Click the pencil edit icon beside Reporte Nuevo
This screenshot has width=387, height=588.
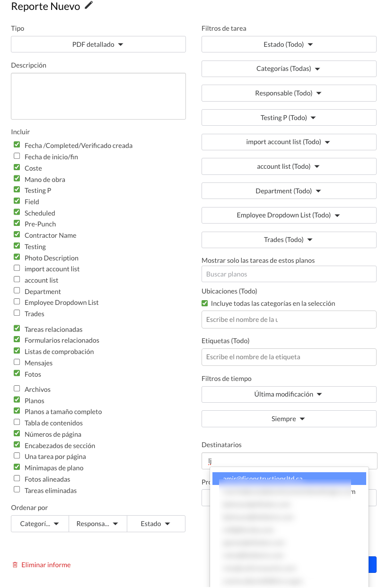(89, 6)
